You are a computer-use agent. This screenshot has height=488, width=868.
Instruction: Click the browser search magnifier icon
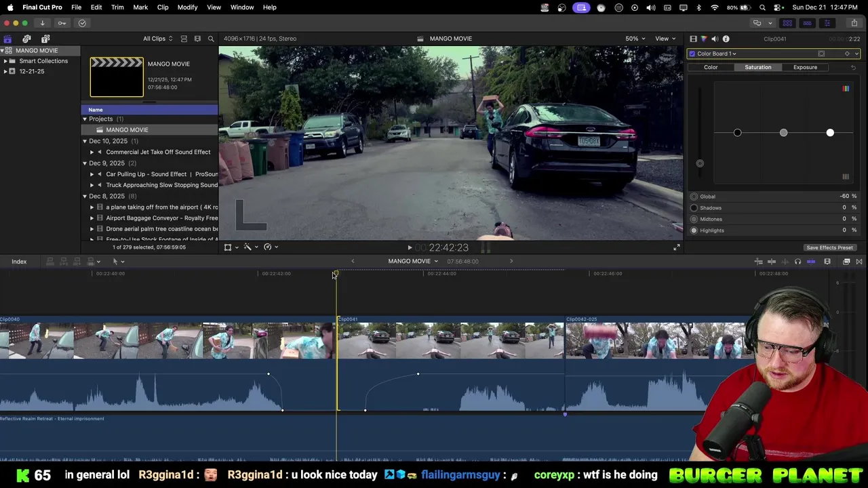point(211,39)
